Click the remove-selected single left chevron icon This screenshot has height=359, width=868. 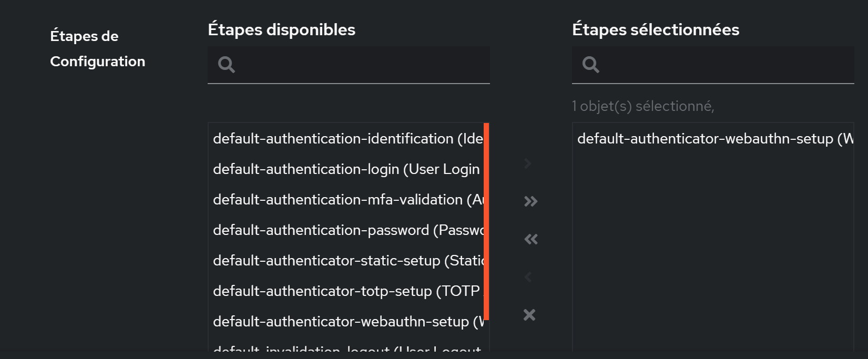tap(528, 277)
